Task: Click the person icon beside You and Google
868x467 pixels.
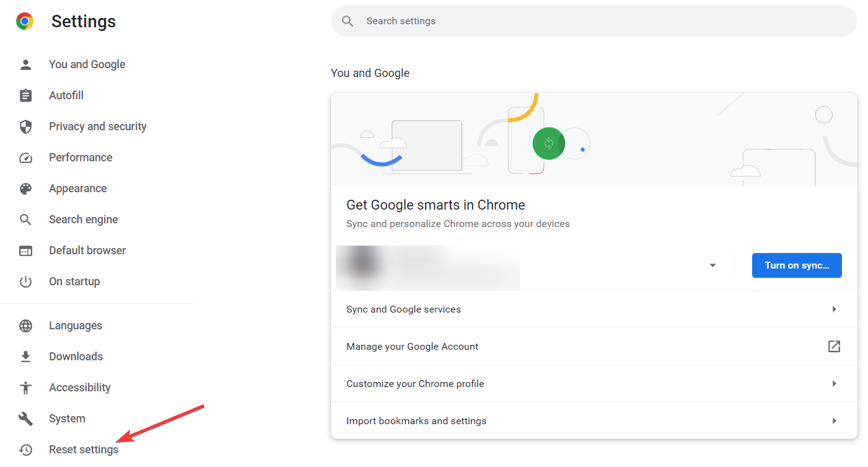Action: [x=25, y=64]
